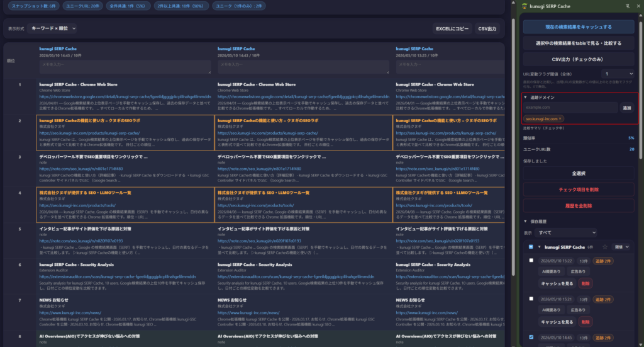The image size is (644, 347).
Task: Click the 追跡 2件 badge on the 15:22 snapshot
Action: (603, 261)
